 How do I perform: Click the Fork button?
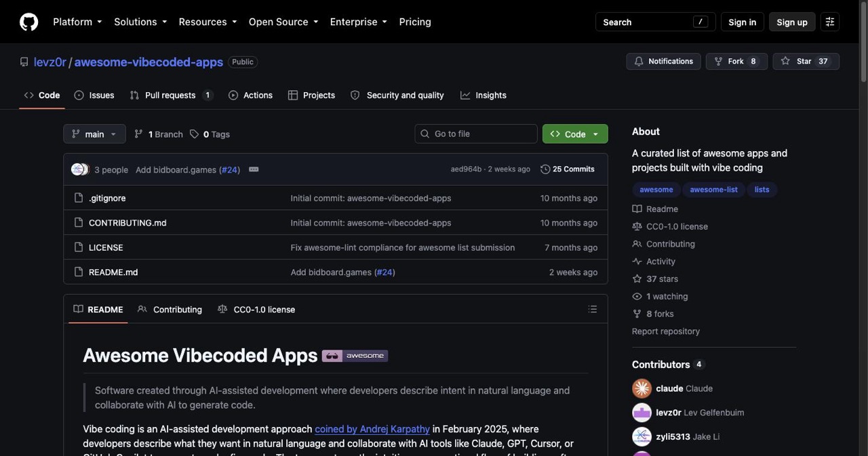pyautogui.click(x=736, y=61)
